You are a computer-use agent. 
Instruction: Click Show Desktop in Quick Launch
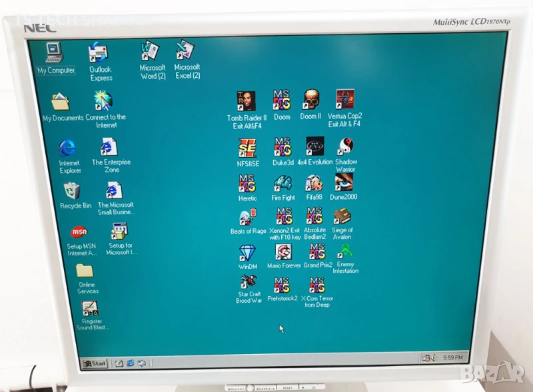pos(119,363)
